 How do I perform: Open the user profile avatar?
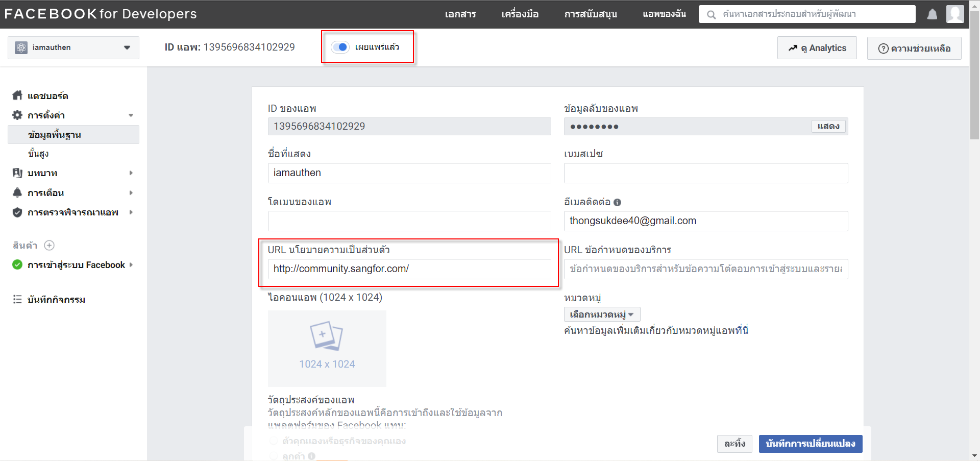coord(955,14)
